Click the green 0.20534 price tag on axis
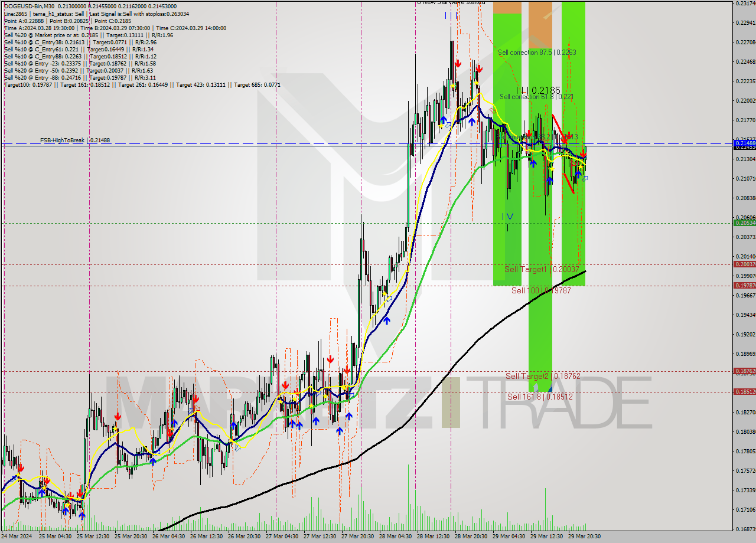Image resolution: width=756 pixels, height=543 pixels. tap(744, 223)
